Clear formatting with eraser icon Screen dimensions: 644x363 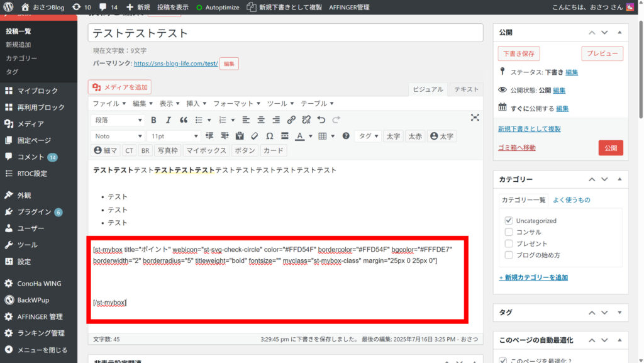(255, 136)
